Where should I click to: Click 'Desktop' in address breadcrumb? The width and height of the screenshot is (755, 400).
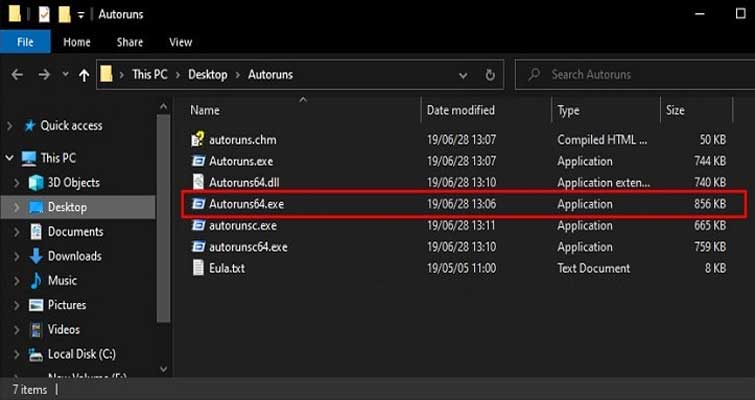point(208,75)
